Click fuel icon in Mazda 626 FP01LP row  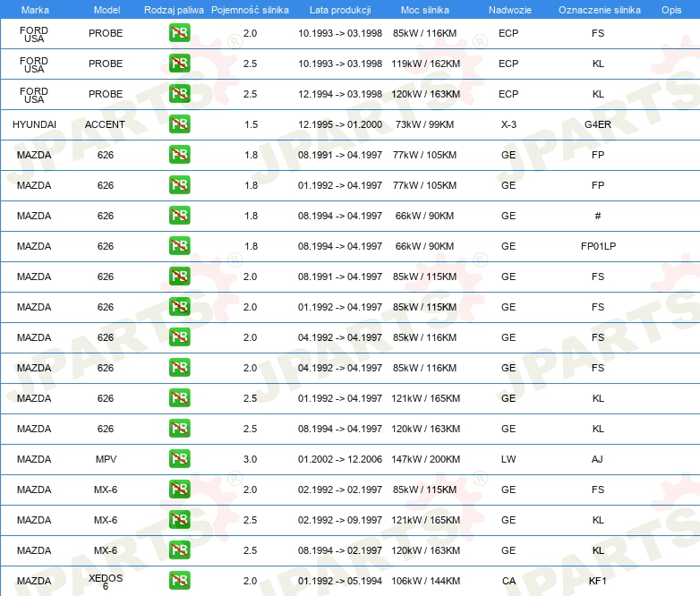(179, 245)
